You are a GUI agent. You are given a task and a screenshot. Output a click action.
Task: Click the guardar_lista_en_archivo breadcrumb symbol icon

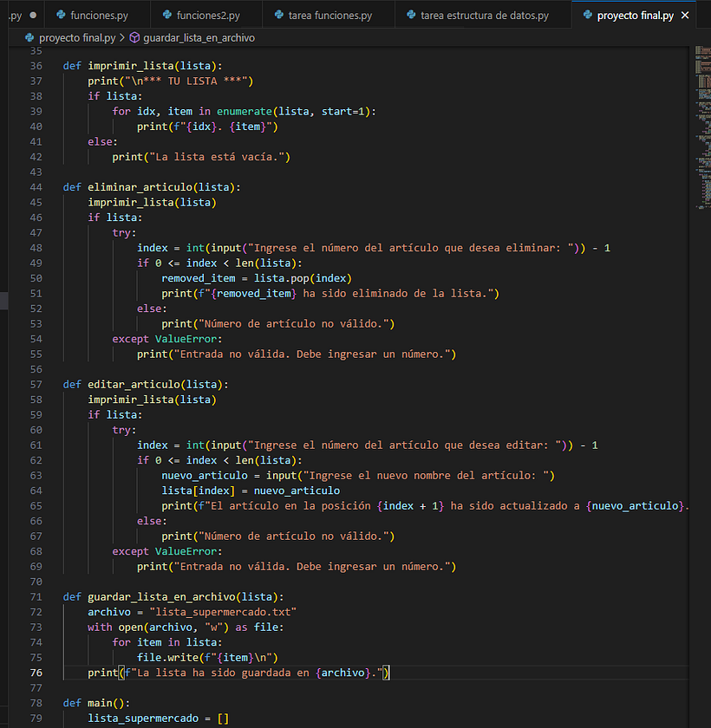tap(134, 37)
